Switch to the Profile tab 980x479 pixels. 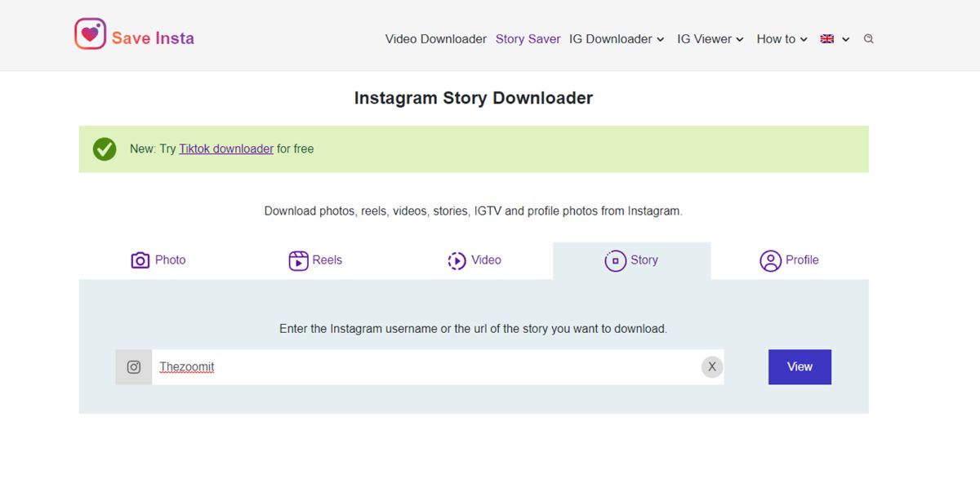coord(789,260)
